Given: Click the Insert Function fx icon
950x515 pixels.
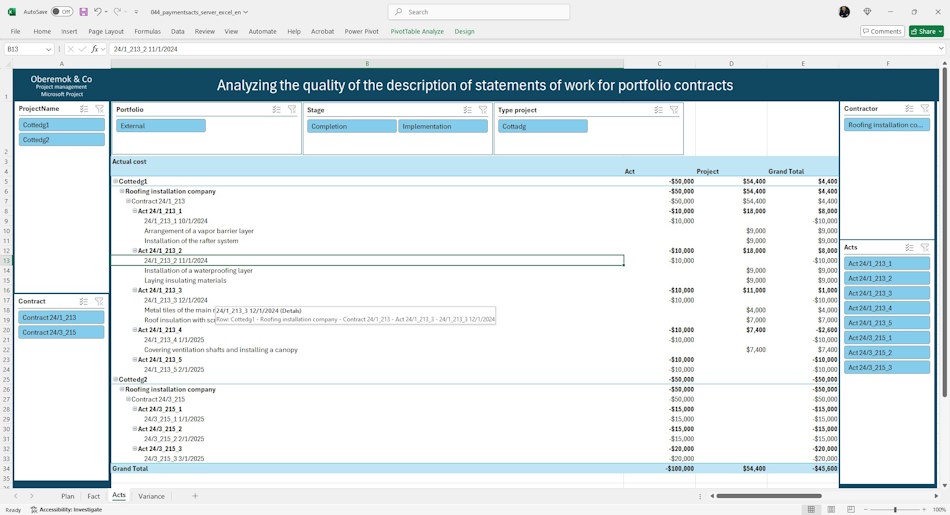Looking at the screenshot, I should (95, 49).
